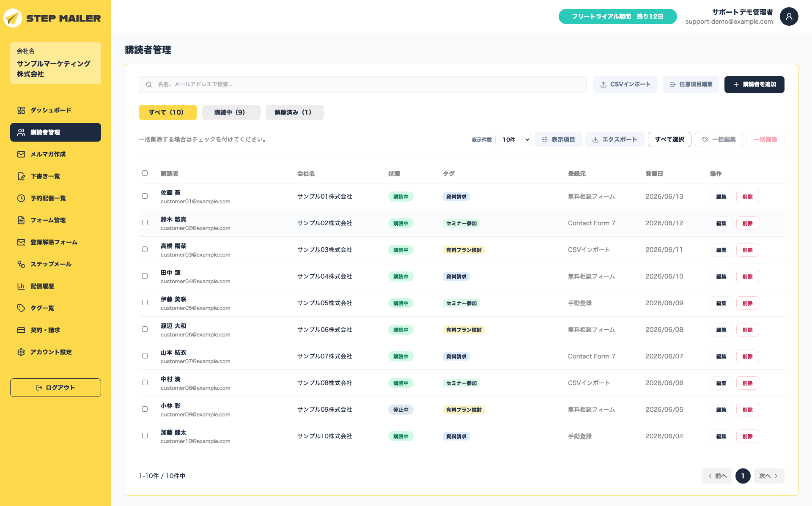
Task: Open the 表示項目 column settings
Action: [x=558, y=139]
